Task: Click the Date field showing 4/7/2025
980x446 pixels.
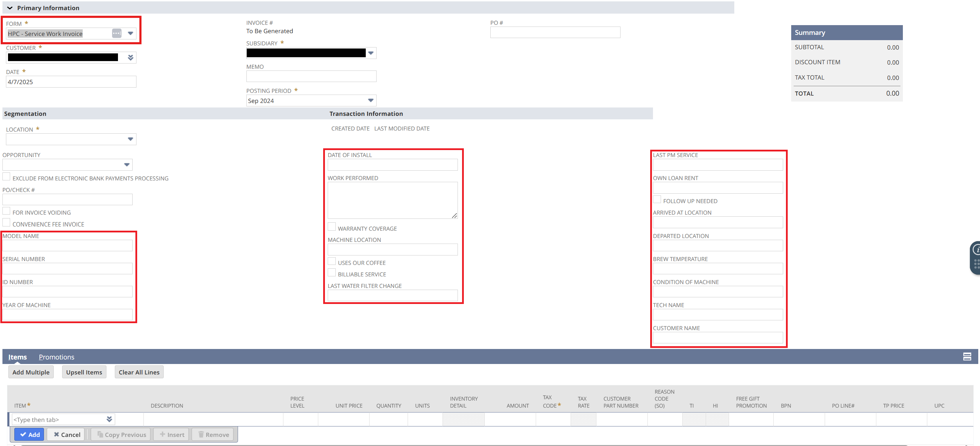Action: tap(71, 82)
